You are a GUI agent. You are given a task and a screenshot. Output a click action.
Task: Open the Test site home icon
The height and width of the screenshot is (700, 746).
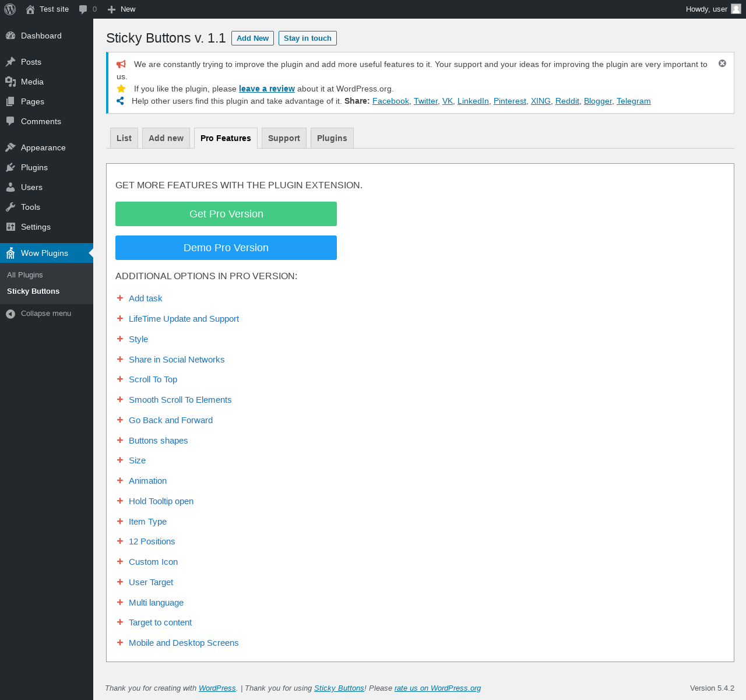click(x=30, y=9)
